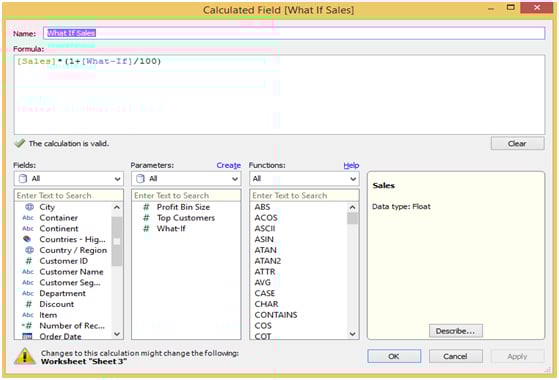Open the Functions All dropdown

[304, 179]
